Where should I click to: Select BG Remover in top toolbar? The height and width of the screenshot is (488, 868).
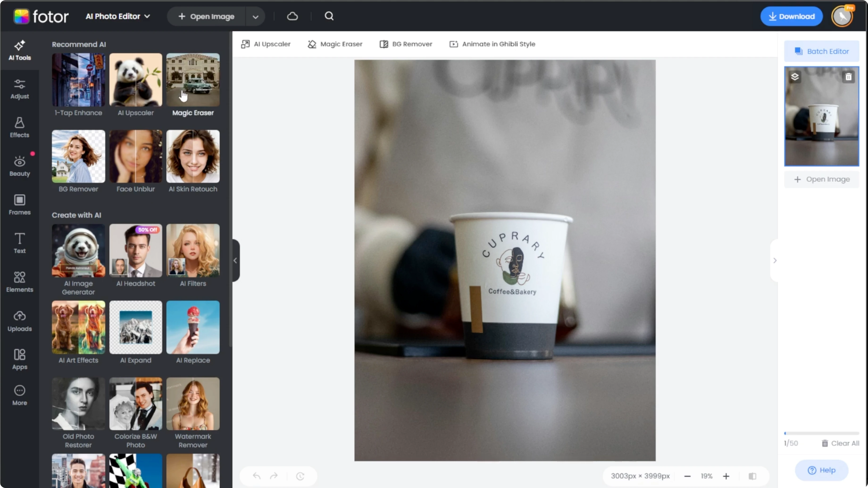[x=406, y=44]
